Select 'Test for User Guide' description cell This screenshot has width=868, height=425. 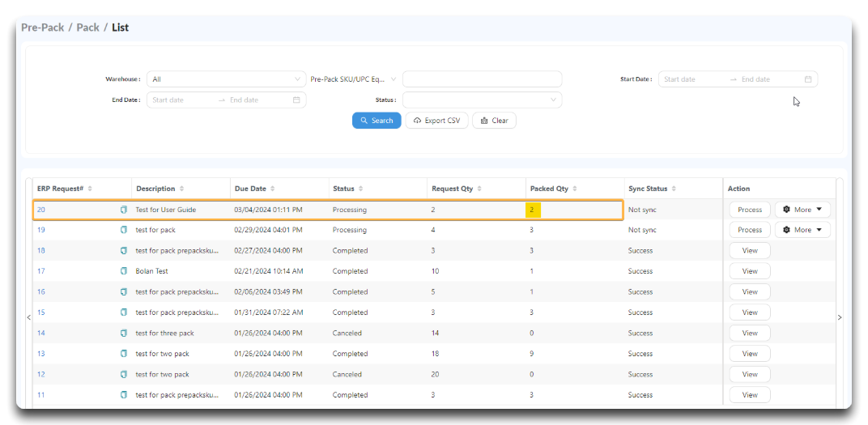click(165, 210)
